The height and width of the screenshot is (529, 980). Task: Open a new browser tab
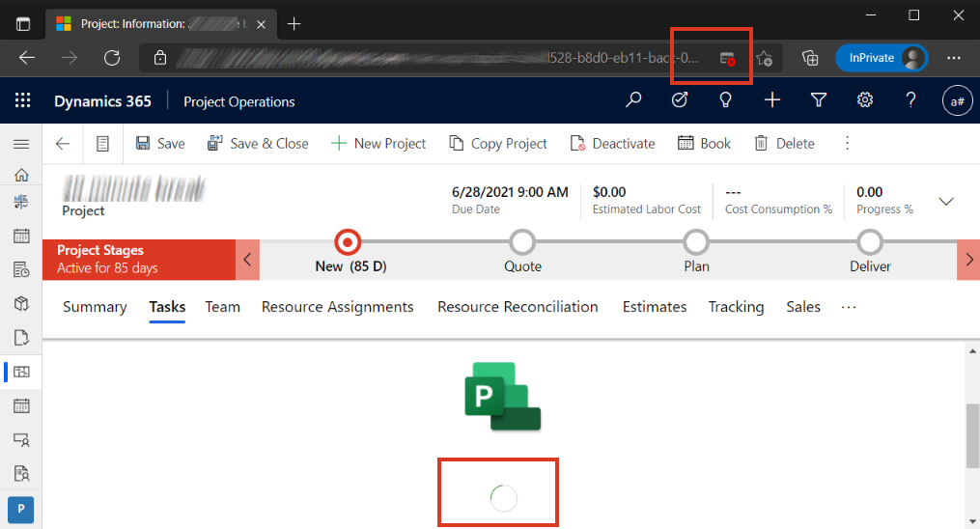pyautogui.click(x=294, y=24)
